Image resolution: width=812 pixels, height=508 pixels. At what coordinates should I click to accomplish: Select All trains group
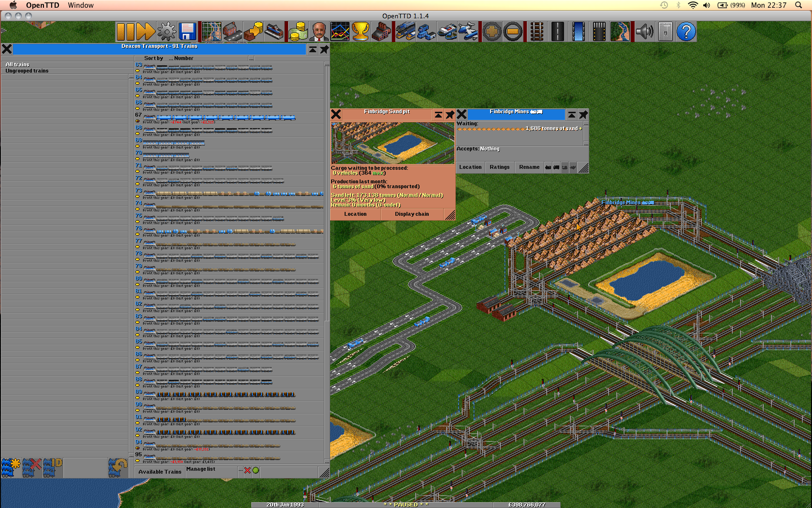point(67,64)
